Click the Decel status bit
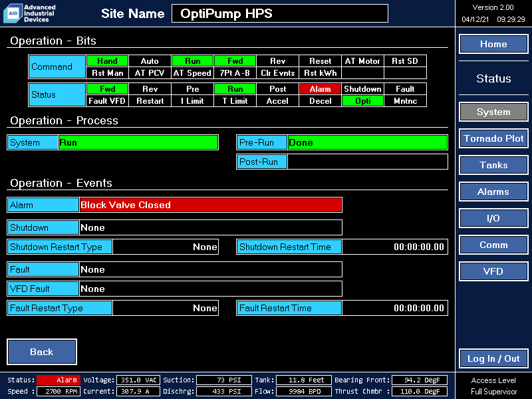The width and height of the screenshot is (532, 399). [320, 101]
